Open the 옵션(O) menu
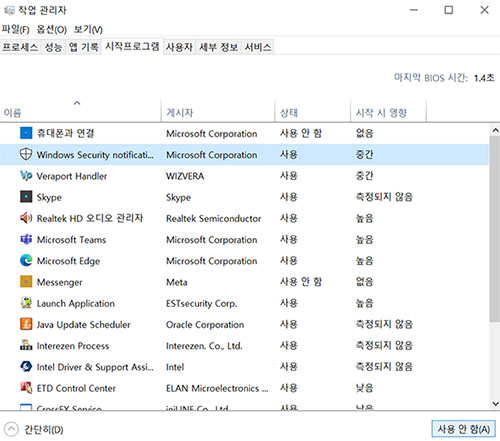 [x=52, y=29]
